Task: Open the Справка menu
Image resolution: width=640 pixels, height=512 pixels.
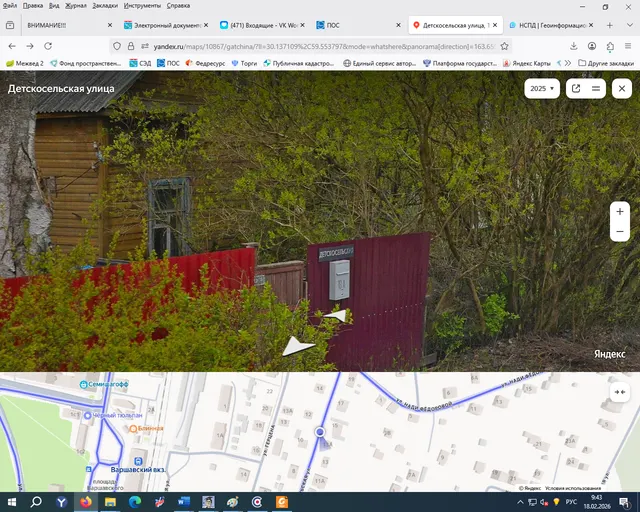Action: tap(178, 6)
